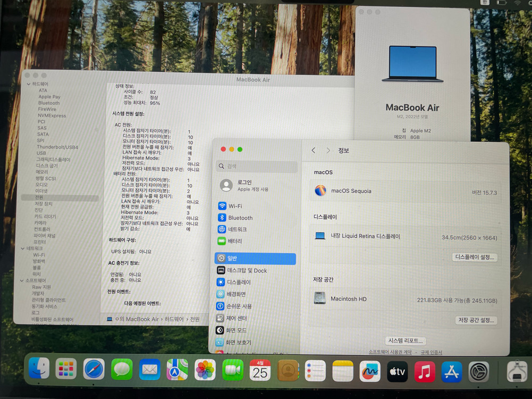Collapse the 하드웨어 section in System Information
Screen dimensions: 532x399
(x=29, y=84)
